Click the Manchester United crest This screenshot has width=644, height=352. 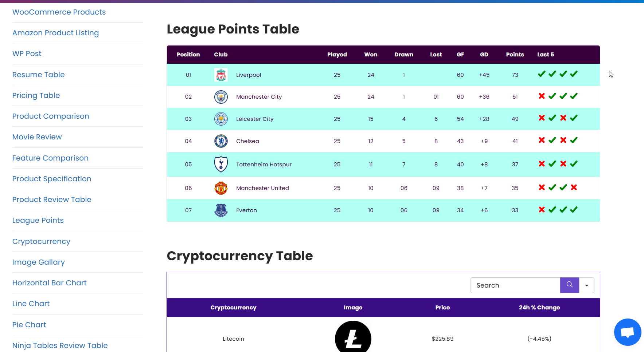coord(221,188)
